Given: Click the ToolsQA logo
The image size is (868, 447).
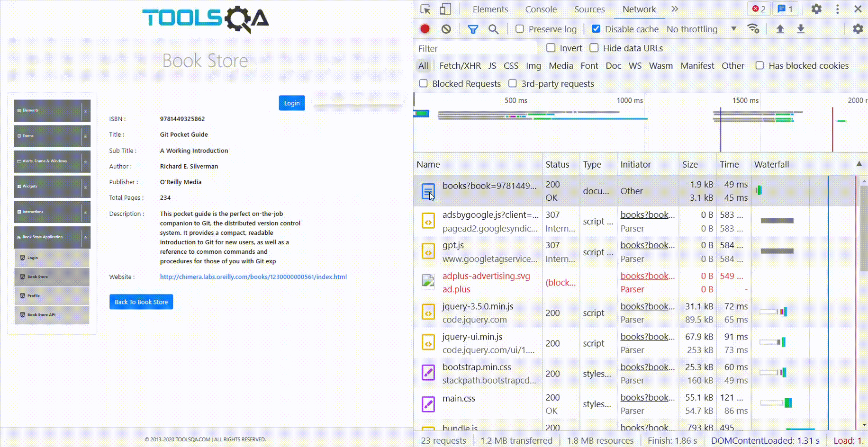Looking at the screenshot, I should point(206,19).
